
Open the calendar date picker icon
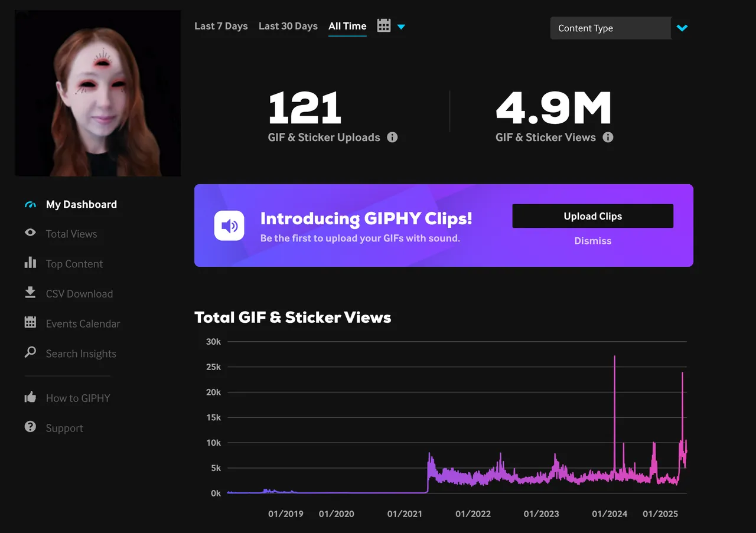click(384, 25)
